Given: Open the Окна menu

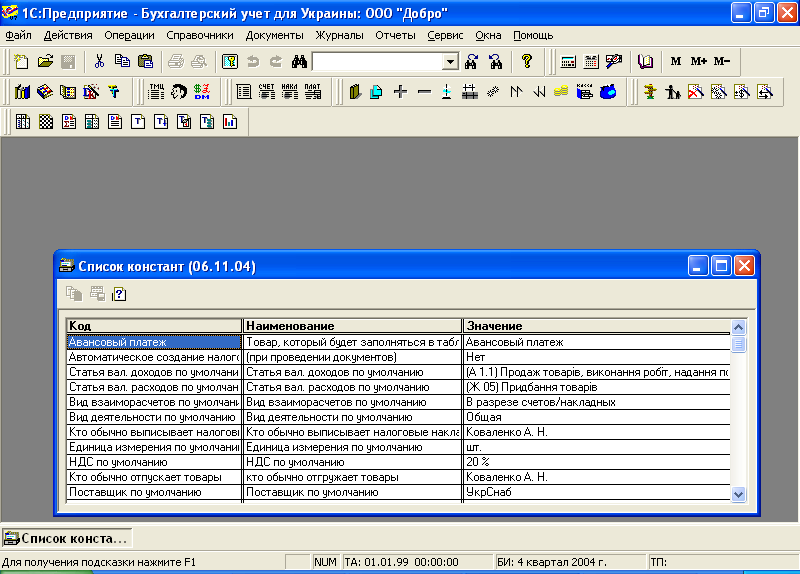Looking at the screenshot, I should click(x=488, y=35).
